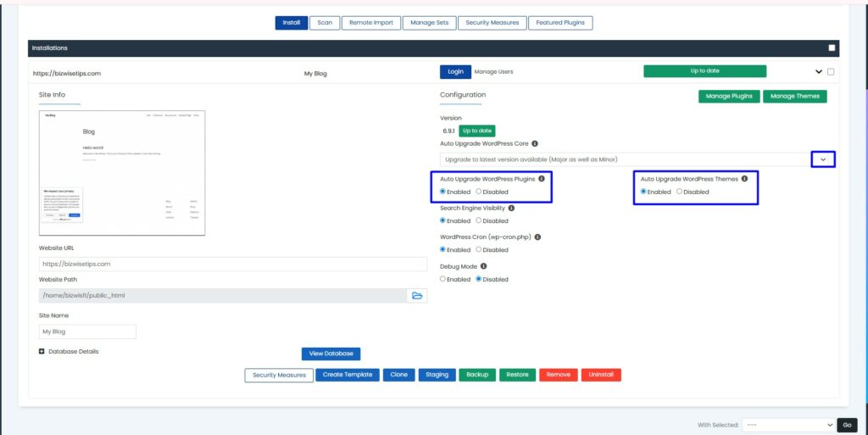Tick the select-all checkbox in Installations header
868x435 pixels.
click(832, 48)
